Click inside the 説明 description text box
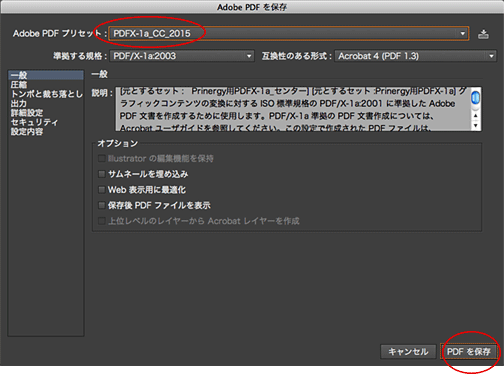The height and width of the screenshot is (379, 504). point(293,109)
